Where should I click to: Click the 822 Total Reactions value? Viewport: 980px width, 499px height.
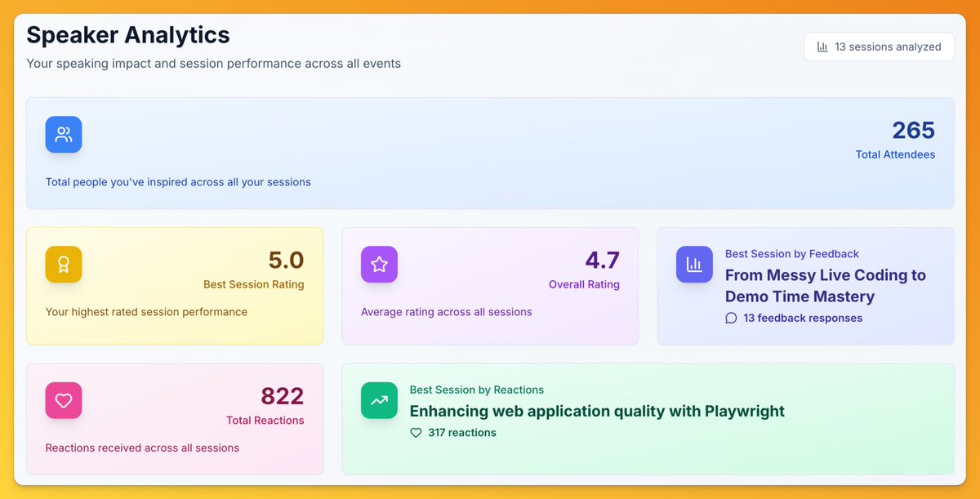click(282, 396)
